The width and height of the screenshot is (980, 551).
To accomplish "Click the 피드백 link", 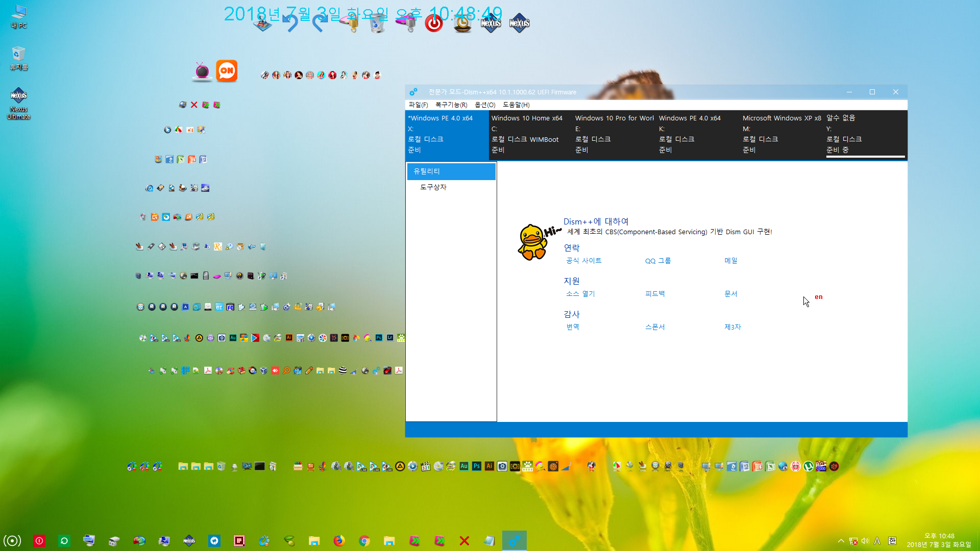I will click(x=655, y=294).
